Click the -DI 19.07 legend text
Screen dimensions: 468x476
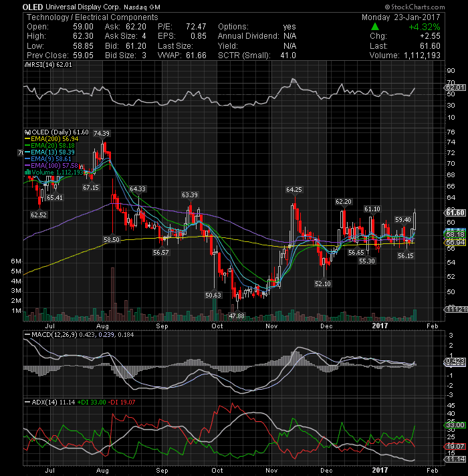[x=122, y=402]
